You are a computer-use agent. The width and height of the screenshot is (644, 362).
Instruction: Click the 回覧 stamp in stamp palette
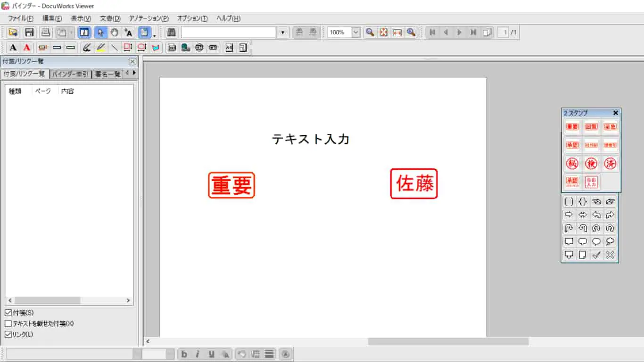[x=591, y=127]
